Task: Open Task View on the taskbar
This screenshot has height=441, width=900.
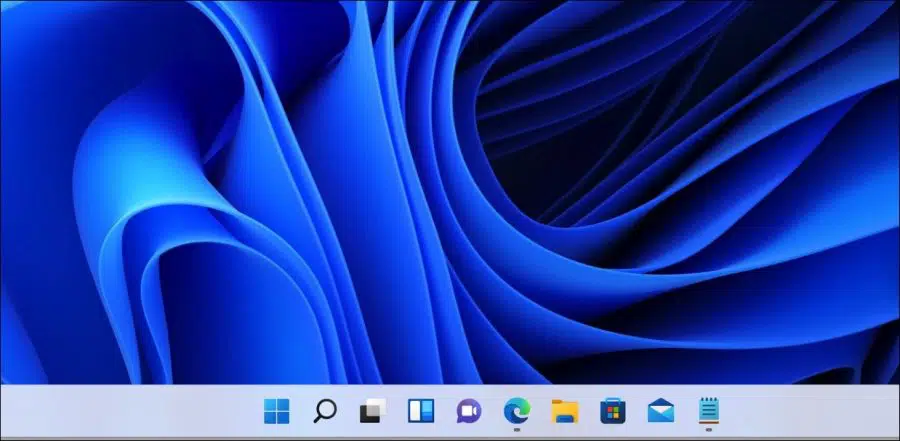Action: (x=373, y=411)
